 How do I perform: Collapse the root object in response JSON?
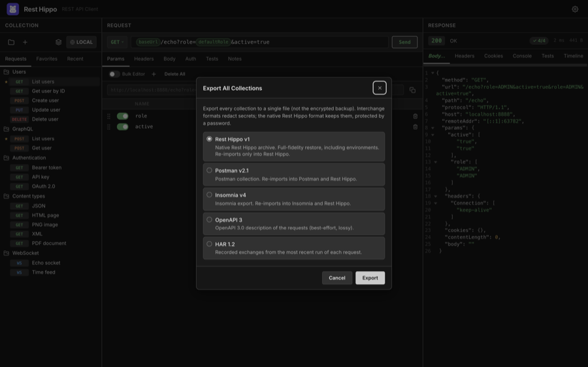[x=433, y=73]
